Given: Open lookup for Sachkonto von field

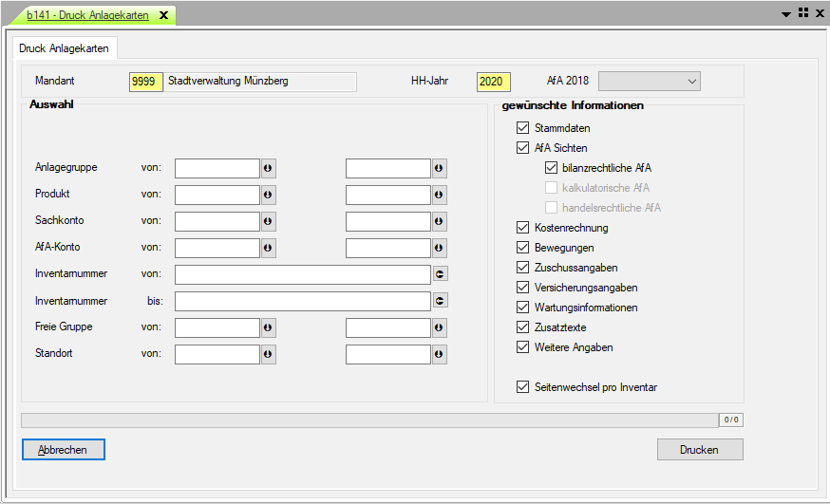Looking at the screenshot, I should pyautogui.click(x=268, y=221).
